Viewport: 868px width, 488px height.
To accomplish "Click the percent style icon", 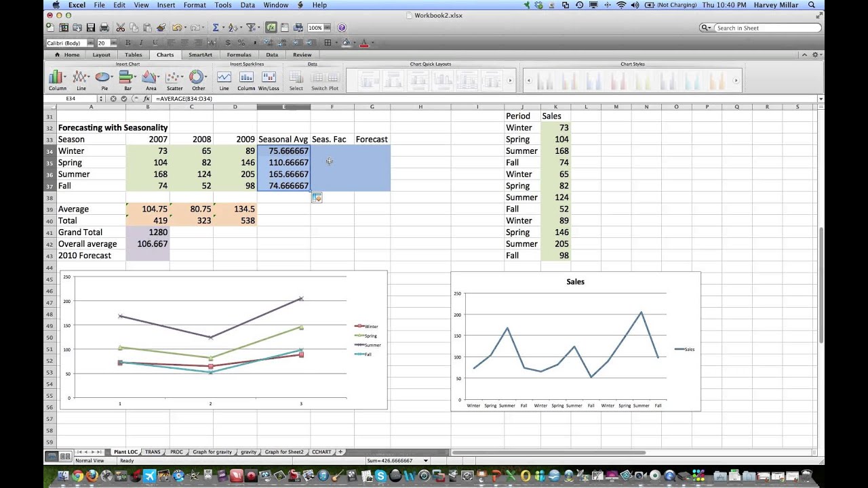I will 241,43.
